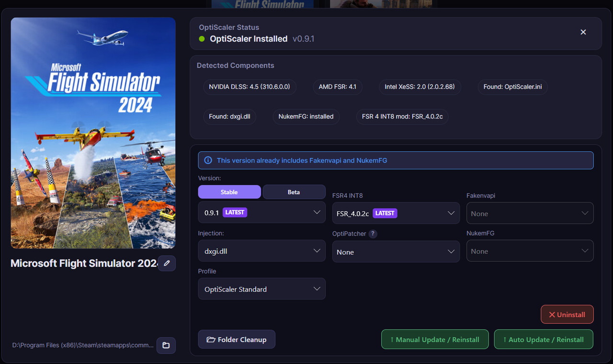Select the Stable version channel

(229, 192)
